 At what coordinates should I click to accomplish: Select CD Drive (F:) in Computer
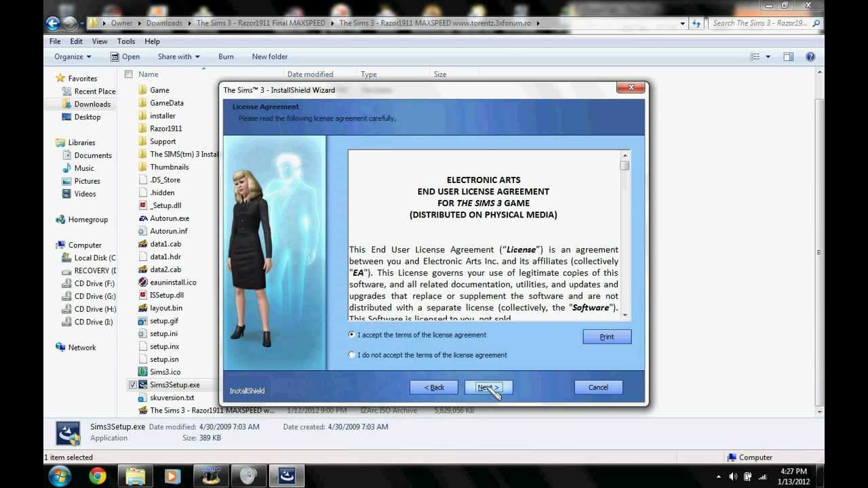[88, 283]
